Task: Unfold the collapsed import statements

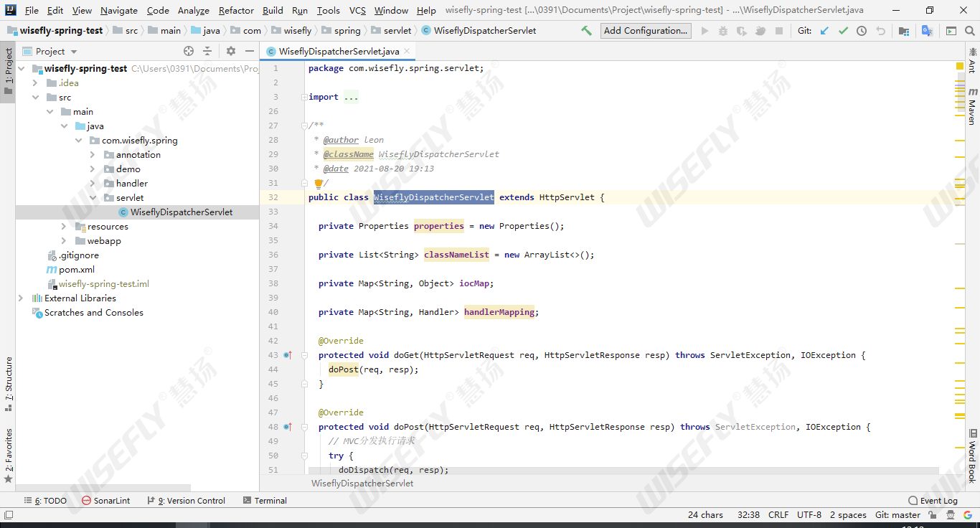Action: pos(304,97)
